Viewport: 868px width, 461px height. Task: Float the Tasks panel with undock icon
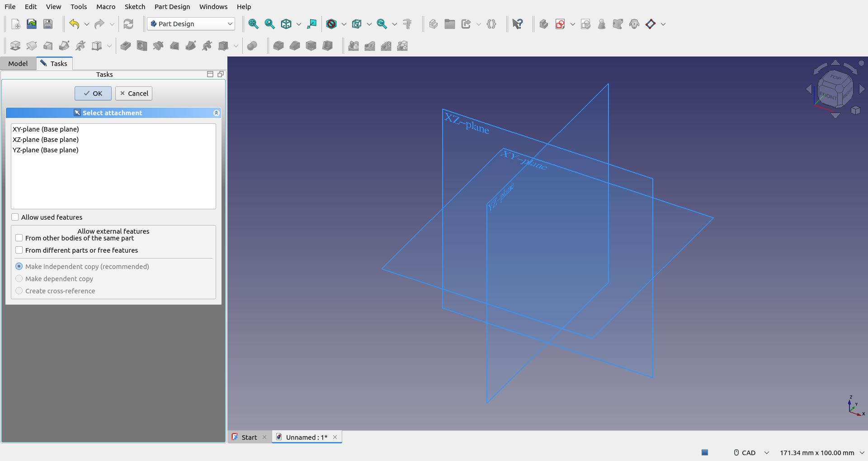[x=221, y=74]
